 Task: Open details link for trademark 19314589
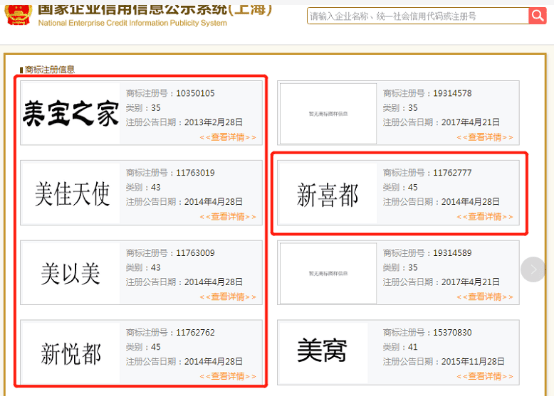(x=485, y=297)
